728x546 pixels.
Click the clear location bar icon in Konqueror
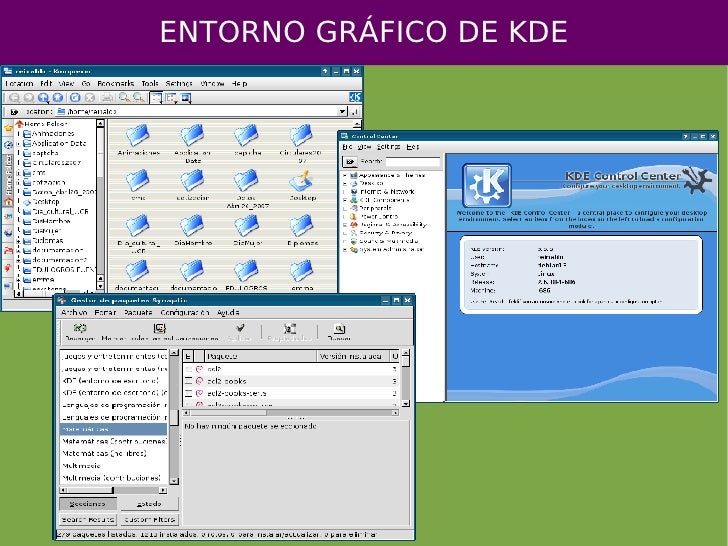[x=14, y=111]
